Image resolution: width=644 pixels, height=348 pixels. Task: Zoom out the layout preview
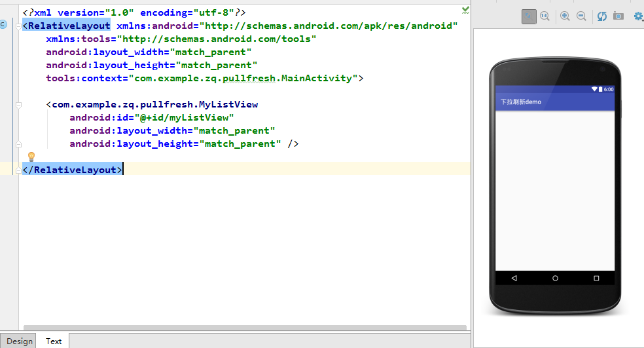(x=581, y=16)
